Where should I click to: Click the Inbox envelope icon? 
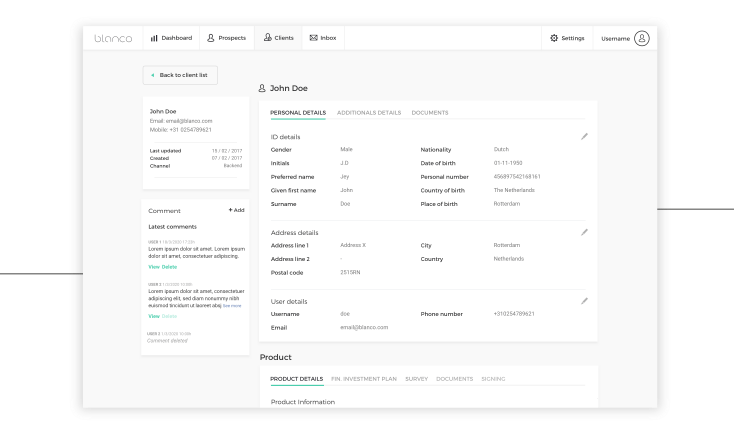pyautogui.click(x=313, y=37)
